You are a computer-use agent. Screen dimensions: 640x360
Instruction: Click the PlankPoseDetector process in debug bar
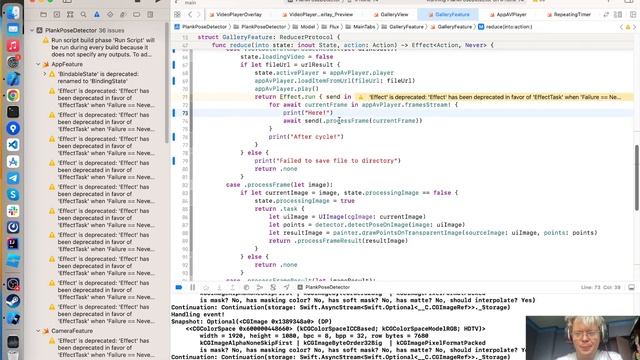coord(324,287)
